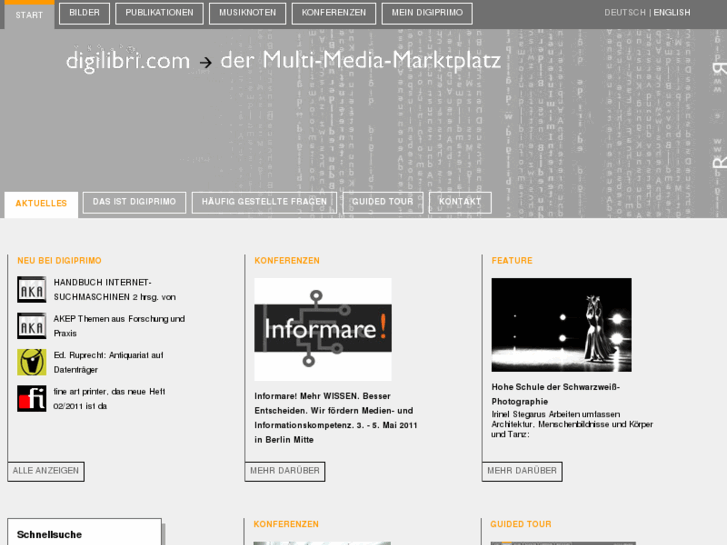The image size is (727, 545).
Task: Select the HÄUFIG GESTELLTE FRAGEN tab
Action: click(264, 202)
